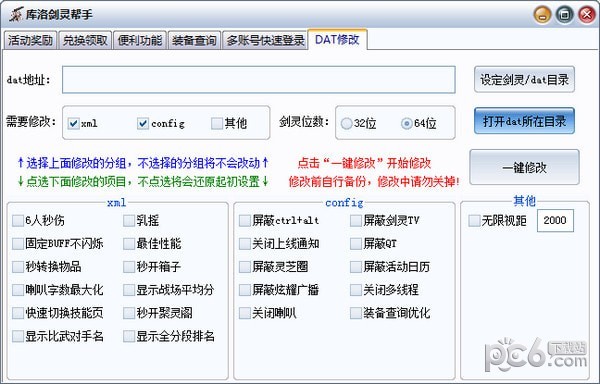This screenshot has width=600, height=384.
Task: Close the window with the red X button
Action: pyautogui.click(x=587, y=15)
